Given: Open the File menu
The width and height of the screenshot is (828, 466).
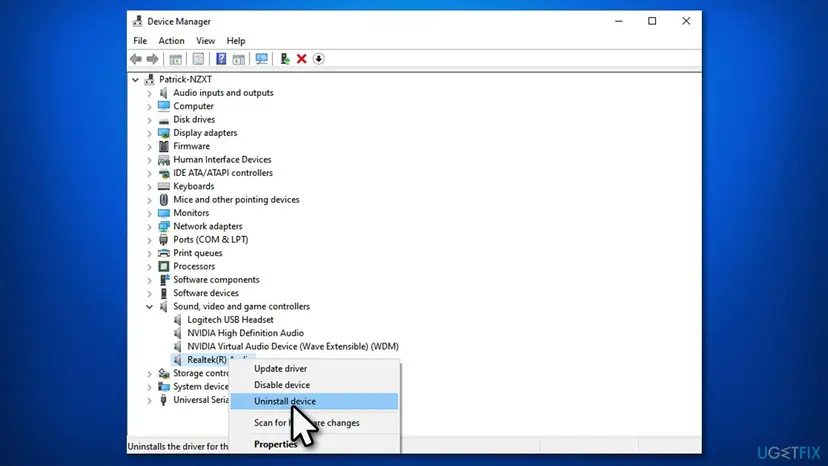Looking at the screenshot, I should (140, 41).
